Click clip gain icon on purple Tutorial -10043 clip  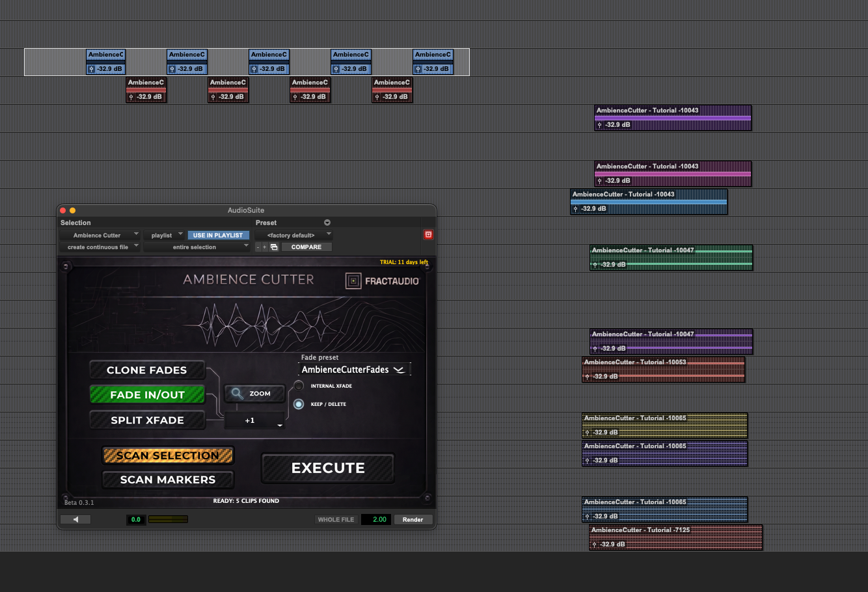tap(599, 125)
